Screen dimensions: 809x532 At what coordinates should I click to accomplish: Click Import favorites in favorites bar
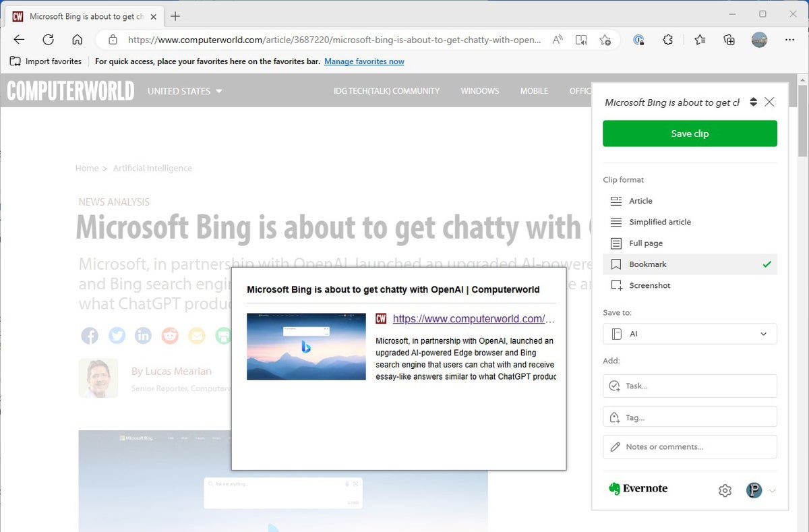point(46,61)
